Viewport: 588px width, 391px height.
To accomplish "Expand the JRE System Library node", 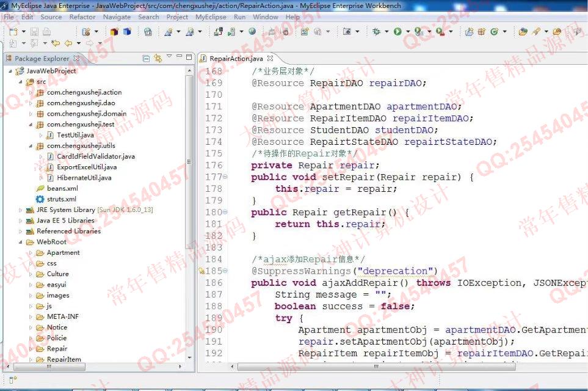I will [20, 210].
